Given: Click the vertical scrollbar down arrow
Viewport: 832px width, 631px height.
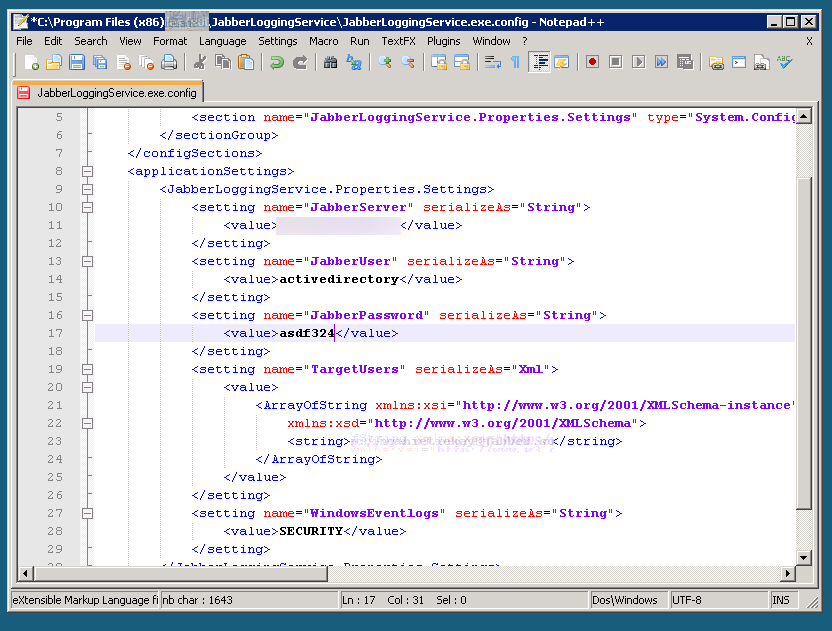Looking at the screenshot, I should 804,558.
